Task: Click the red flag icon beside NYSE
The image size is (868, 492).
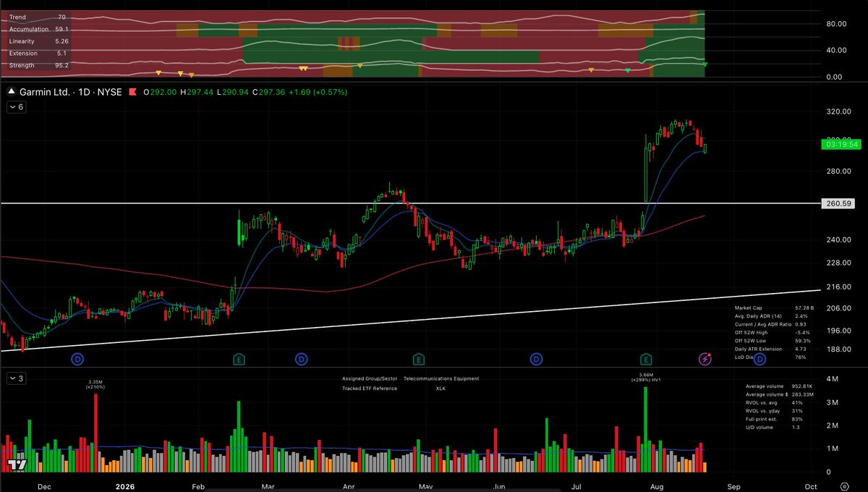Action: (132, 93)
